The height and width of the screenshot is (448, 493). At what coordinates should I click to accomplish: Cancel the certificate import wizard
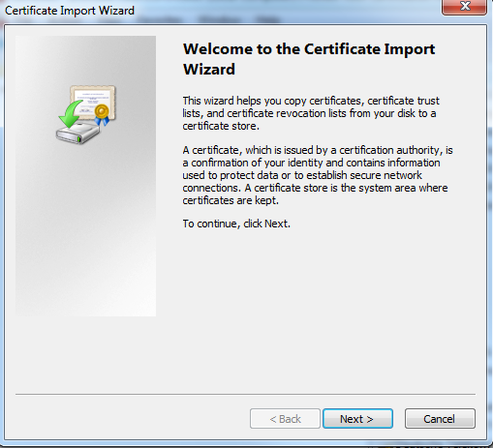tap(440, 419)
